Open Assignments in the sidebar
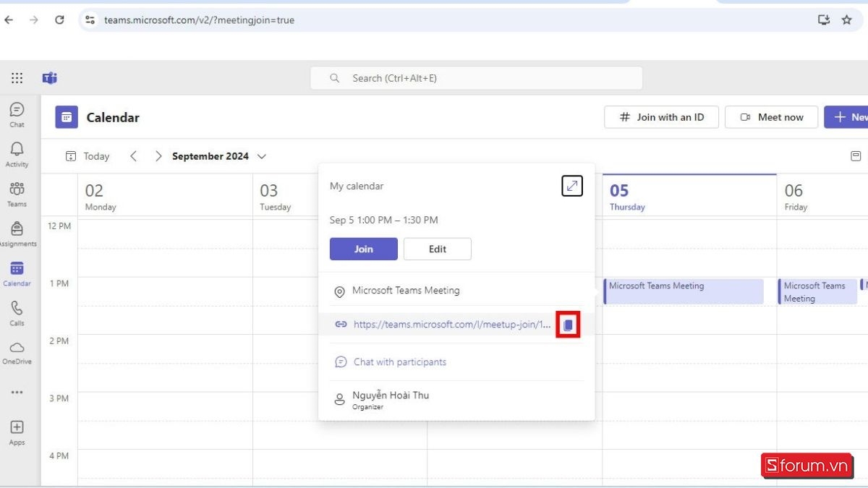This screenshot has height=488, width=868. 17,234
